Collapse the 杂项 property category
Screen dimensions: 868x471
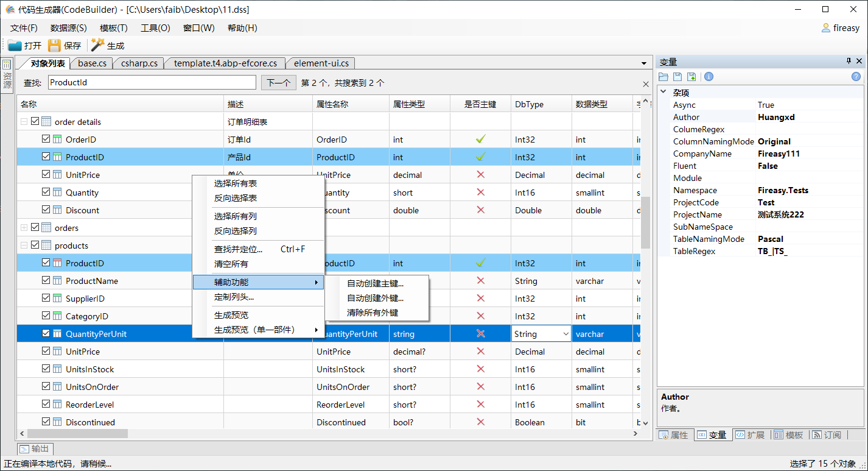click(663, 93)
